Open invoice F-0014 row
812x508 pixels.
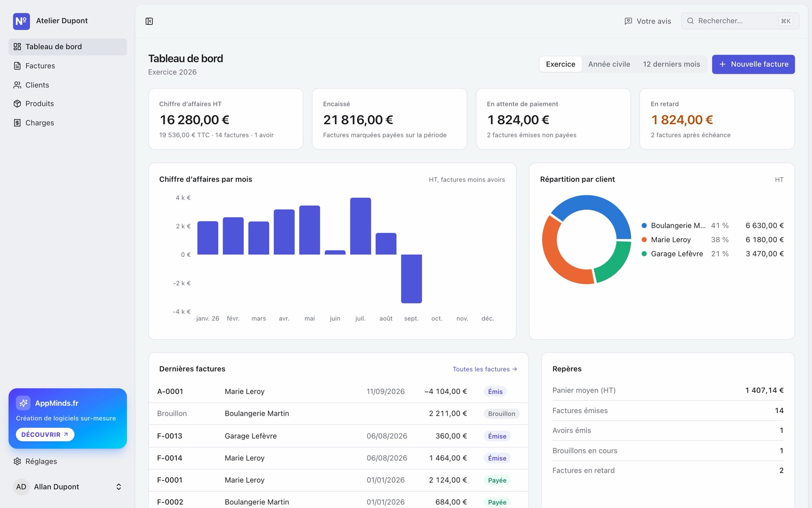tap(338, 458)
